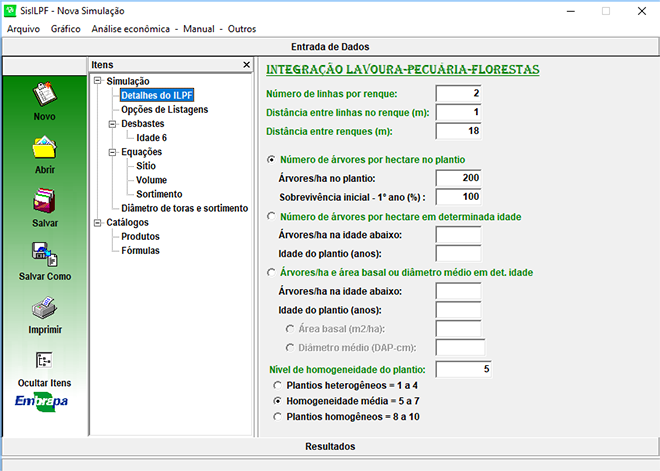Viewport: 660px width, 471px height.
Task: Click the Imprimir printer icon
Action: [x=44, y=308]
